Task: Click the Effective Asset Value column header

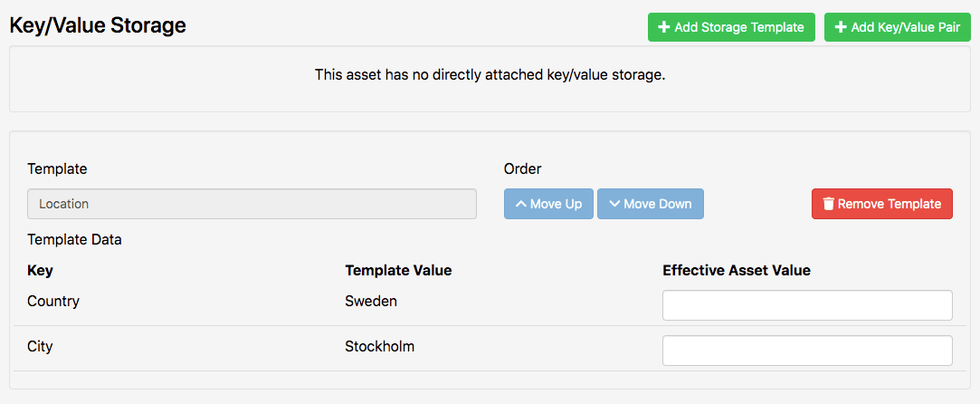Action: coord(737,271)
